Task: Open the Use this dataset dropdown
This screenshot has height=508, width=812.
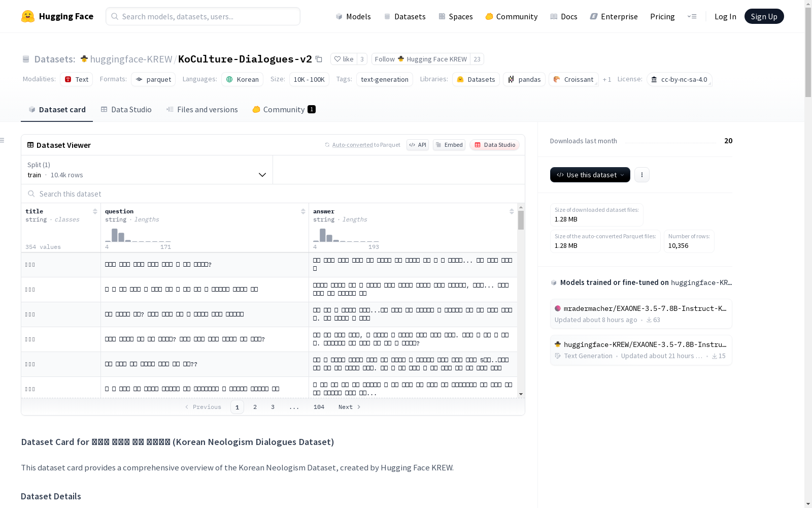Action: (590, 175)
